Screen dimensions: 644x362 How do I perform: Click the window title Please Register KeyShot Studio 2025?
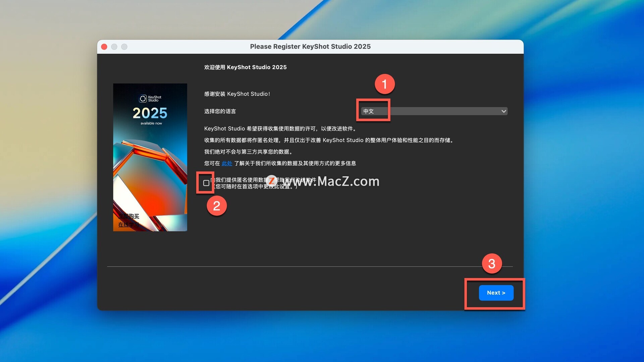pyautogui.click(x=310, y=47)
